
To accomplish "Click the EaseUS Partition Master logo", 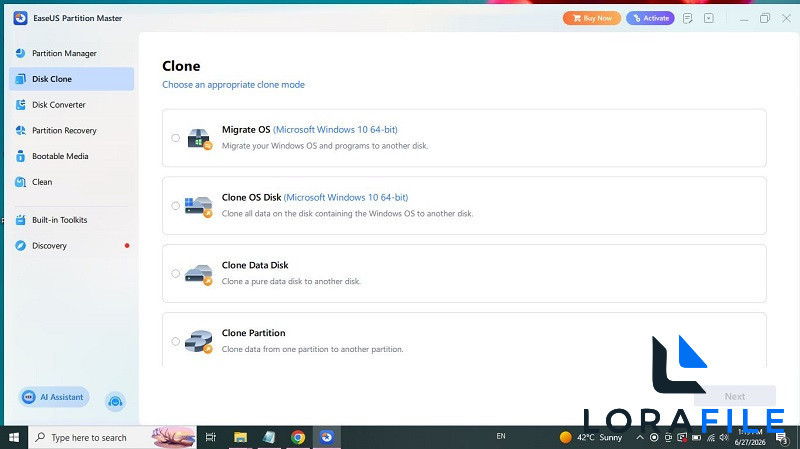I will (20, 18).
